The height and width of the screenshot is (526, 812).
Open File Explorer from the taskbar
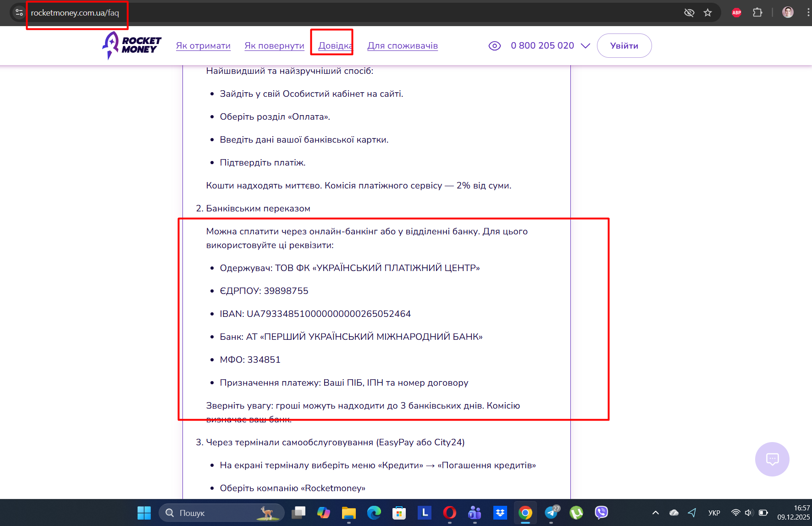coord(349,513)
